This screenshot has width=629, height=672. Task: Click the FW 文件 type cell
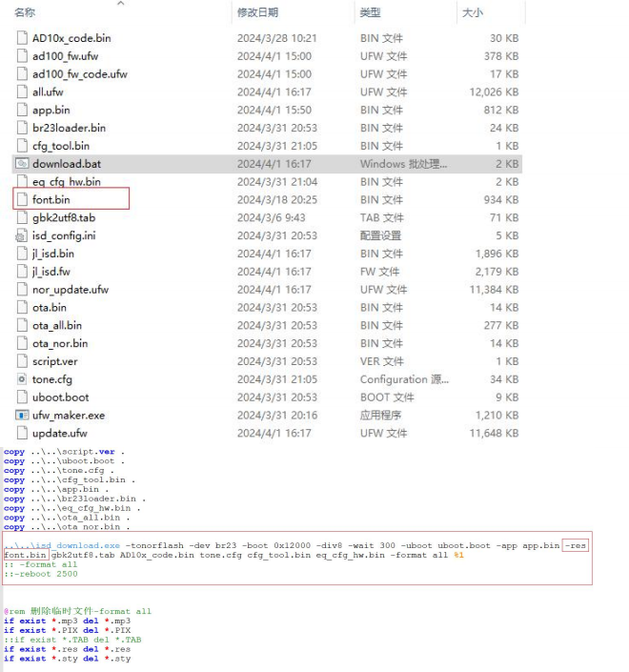click(379, 272)
